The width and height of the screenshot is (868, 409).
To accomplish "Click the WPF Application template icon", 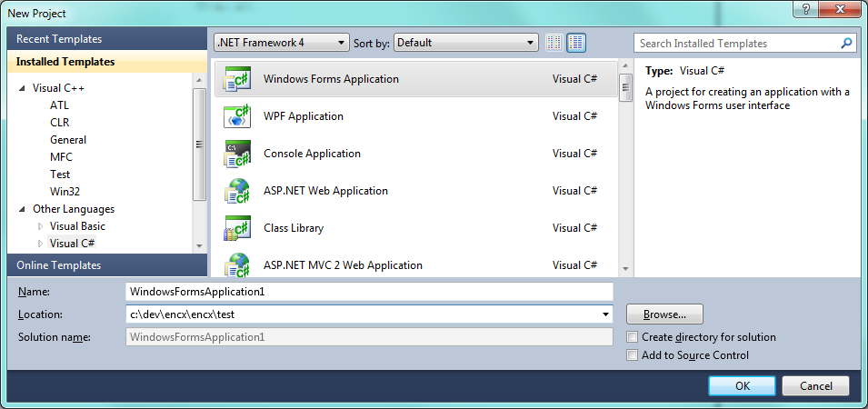I will point(238,116).
